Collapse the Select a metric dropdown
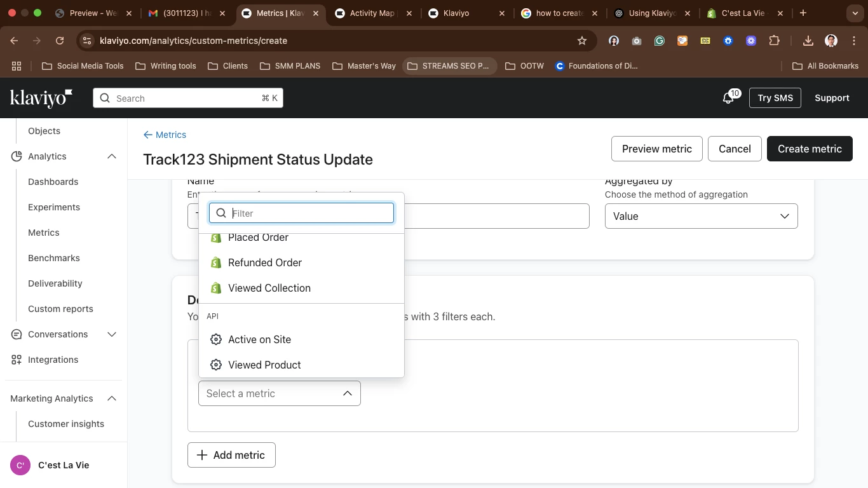 coord(280,393)
